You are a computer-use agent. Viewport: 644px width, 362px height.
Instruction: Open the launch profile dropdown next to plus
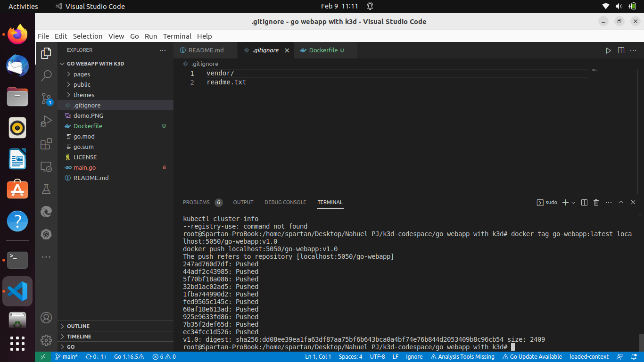click(573, 202)
